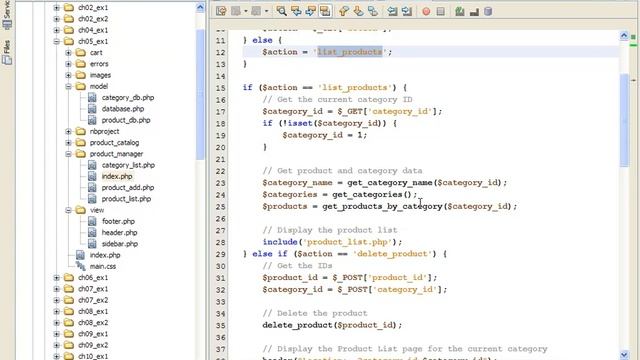Click the greyed Forward navigation icon

(256, 11)
